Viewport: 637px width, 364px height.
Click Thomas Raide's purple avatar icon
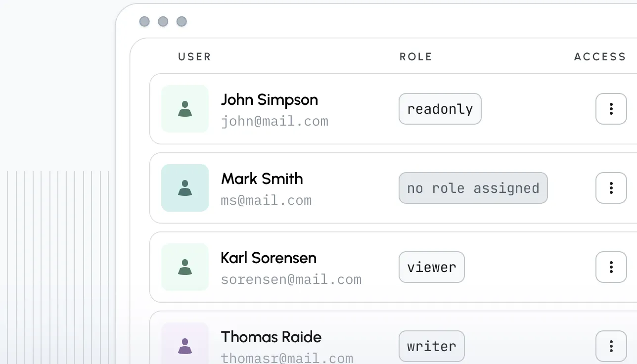(185, 345)
